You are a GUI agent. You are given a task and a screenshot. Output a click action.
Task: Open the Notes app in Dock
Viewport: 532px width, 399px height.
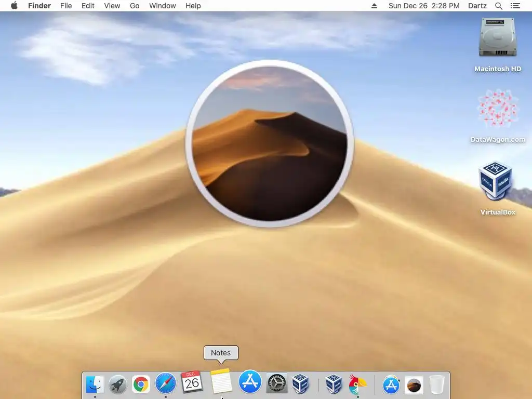221,381
